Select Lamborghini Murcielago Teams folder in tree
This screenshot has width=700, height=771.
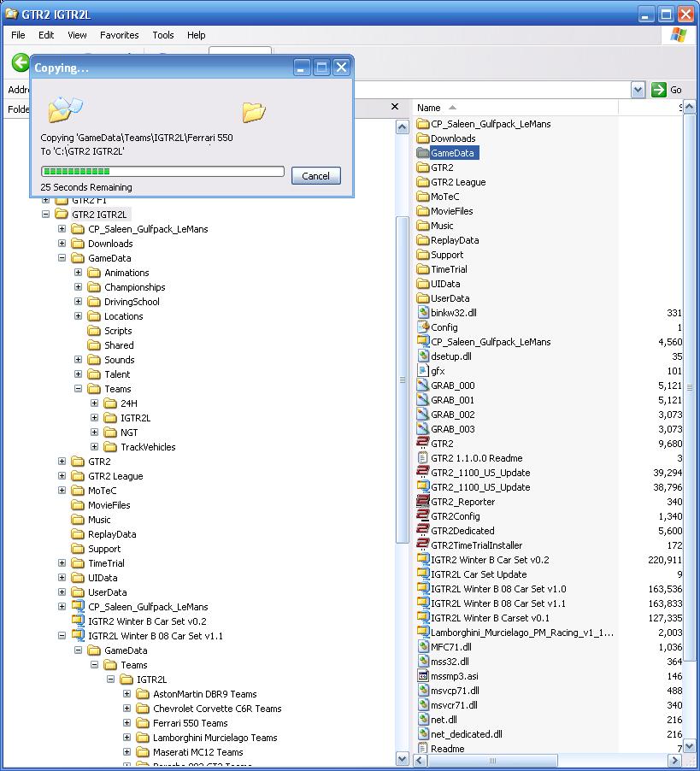coord(215,738)
